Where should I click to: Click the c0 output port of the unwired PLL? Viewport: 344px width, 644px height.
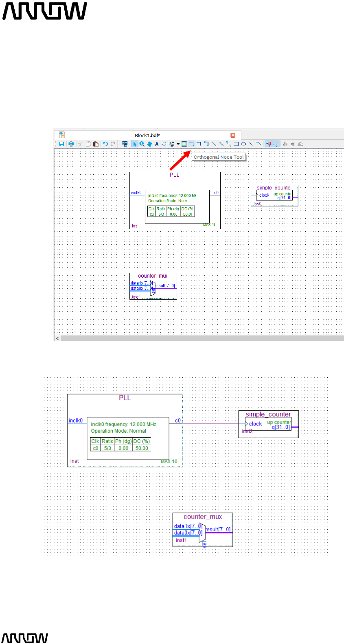(x=216, y=193)
